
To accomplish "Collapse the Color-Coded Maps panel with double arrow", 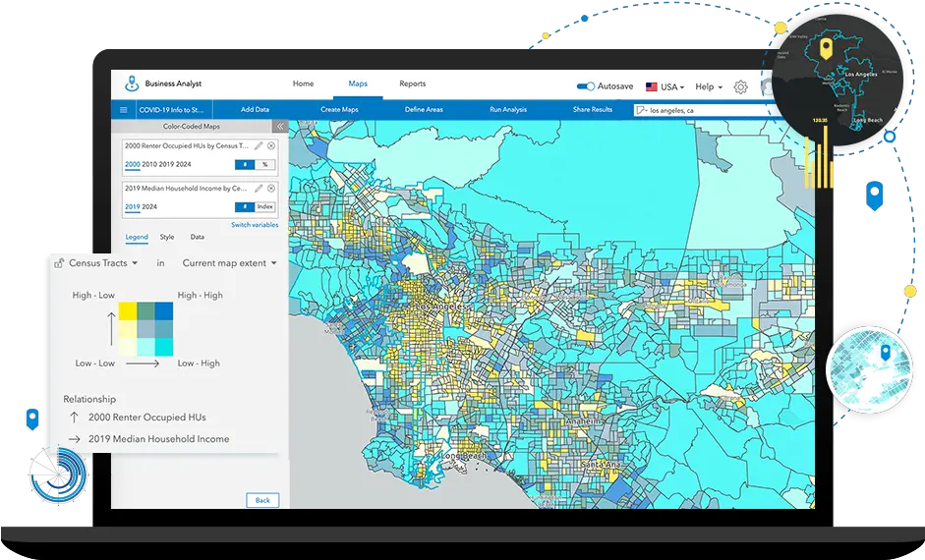I will (x=279, y=126).
